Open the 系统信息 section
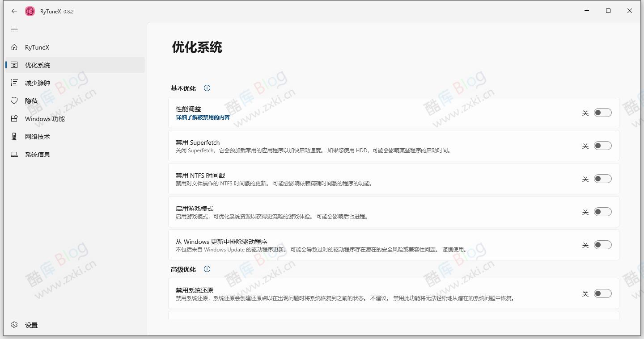Viewport: 644px width, 339px height. coord(38,154)
